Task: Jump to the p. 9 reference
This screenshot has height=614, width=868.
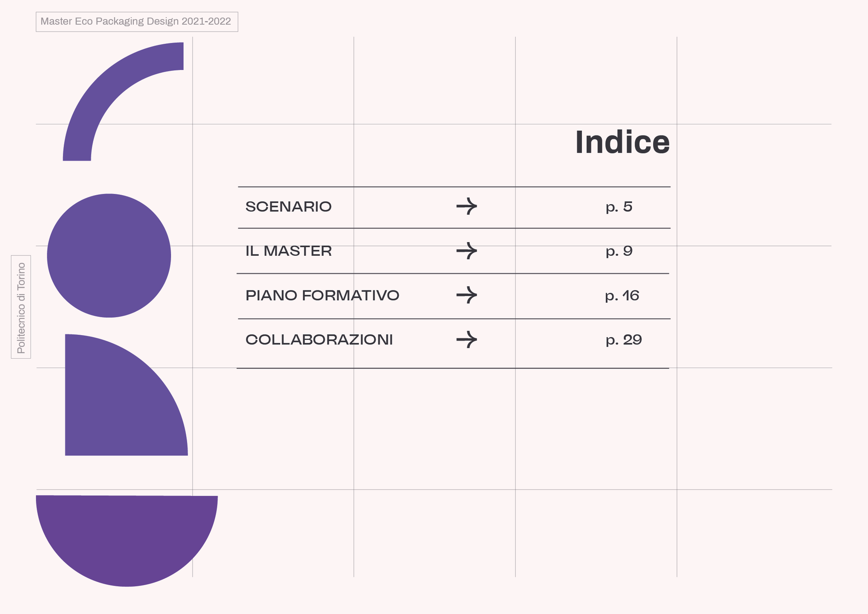Action: click(619, 251)
